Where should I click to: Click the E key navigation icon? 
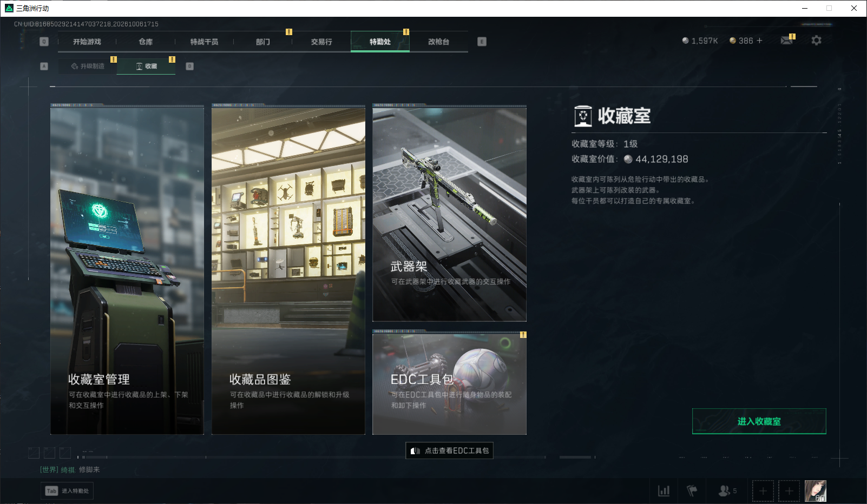coord(482,42)
